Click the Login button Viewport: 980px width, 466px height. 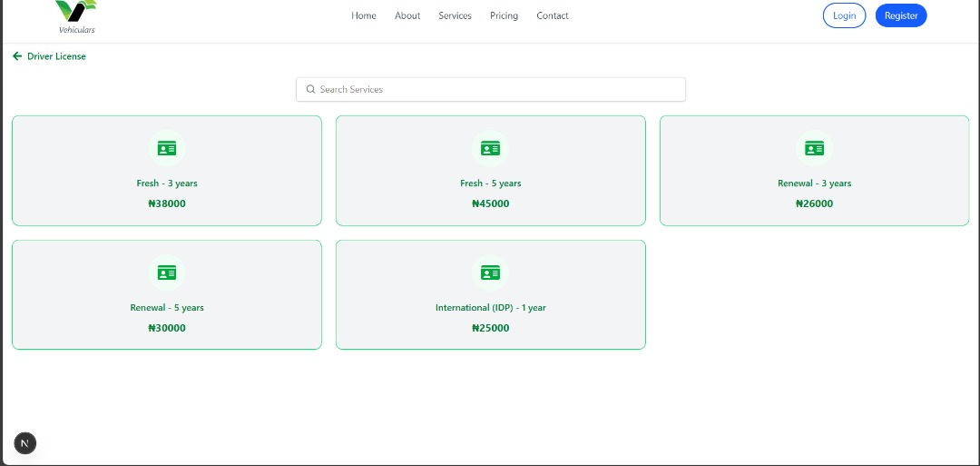pos(845,15)
